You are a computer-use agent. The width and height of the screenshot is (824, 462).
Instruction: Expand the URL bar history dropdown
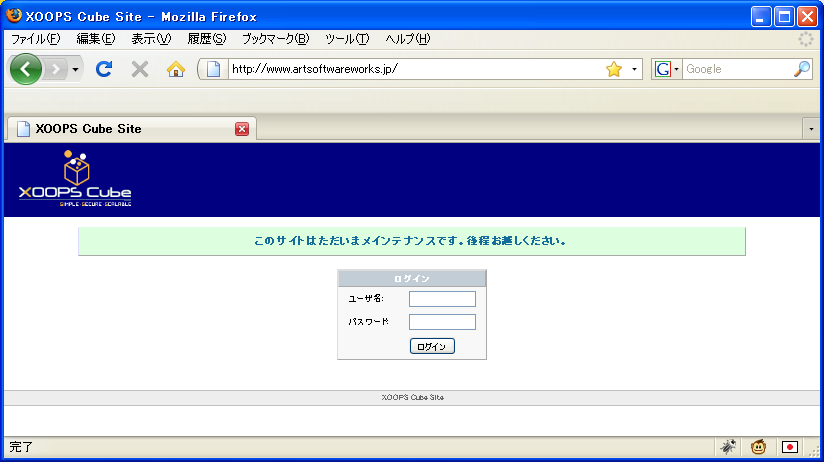tap(635, 69)
